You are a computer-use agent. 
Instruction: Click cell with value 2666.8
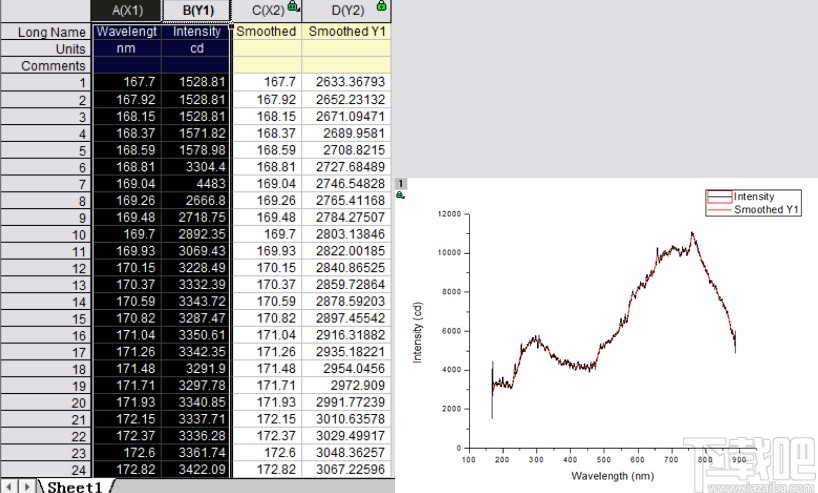click(x=196, y=200)
